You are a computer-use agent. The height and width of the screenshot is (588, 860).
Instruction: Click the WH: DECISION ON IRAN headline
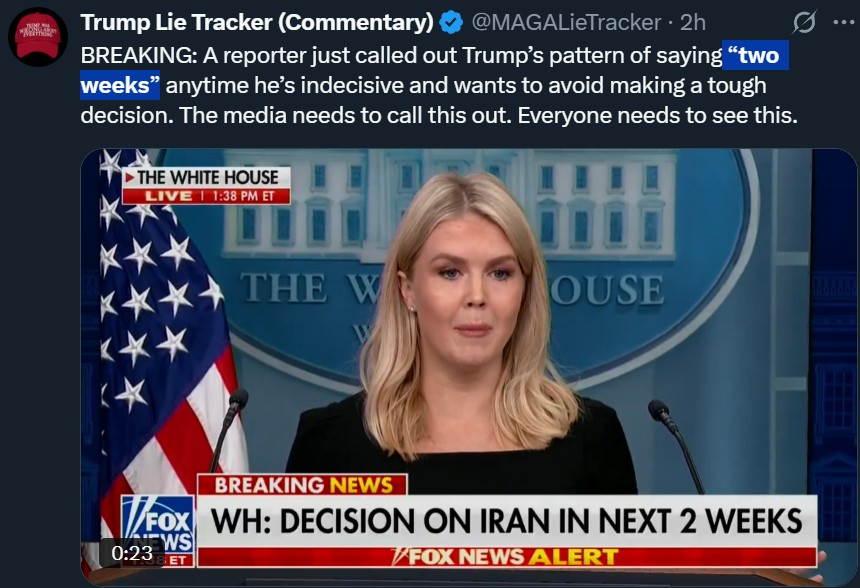click(507, 521)
